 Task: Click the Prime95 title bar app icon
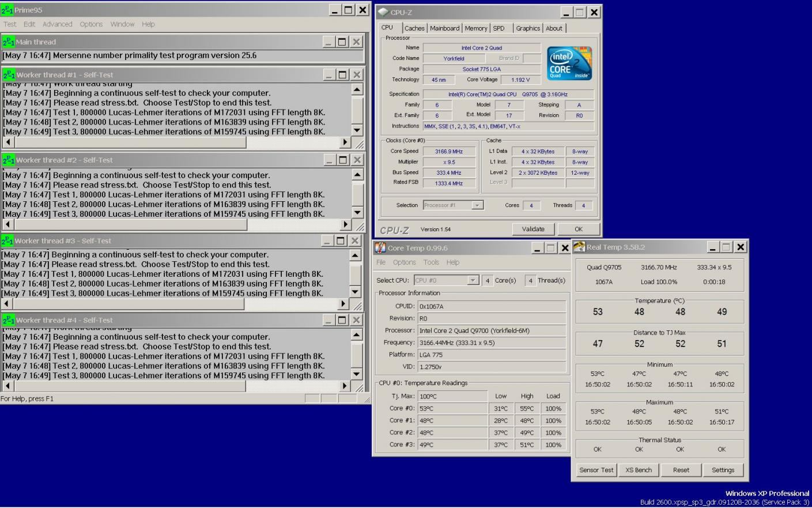pos(7,10)
